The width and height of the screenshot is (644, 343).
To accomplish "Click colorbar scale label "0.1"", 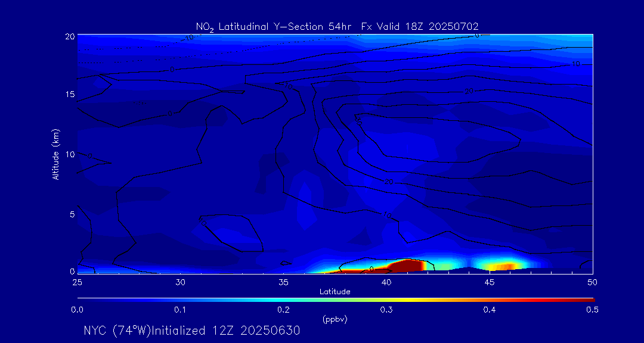I will coord(180,310).
